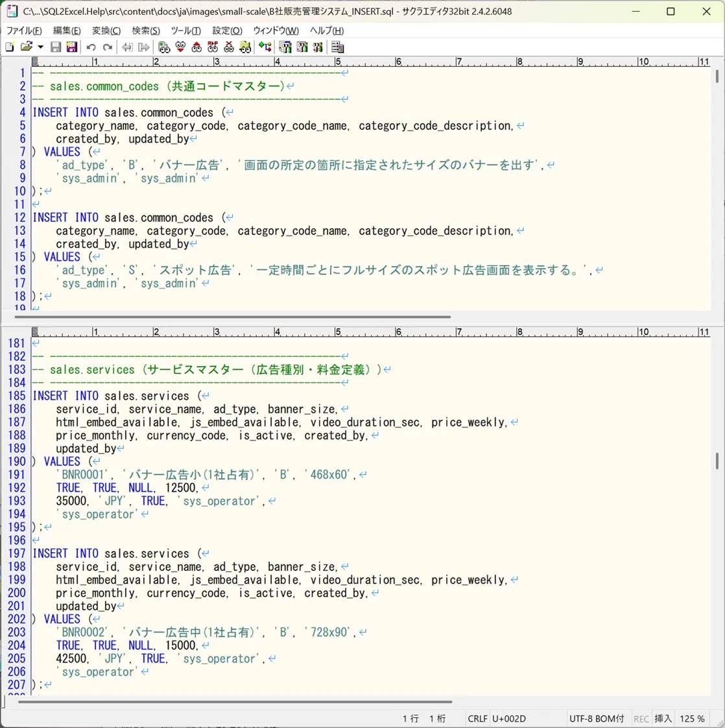The width and height of the screenshot is (725, 728).
Task: Click 'BNR0001' value on line 191
Action: 83,474
